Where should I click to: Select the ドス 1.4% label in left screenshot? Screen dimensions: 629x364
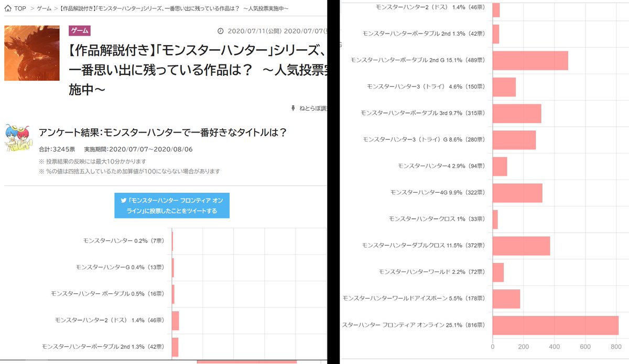pos(111,319)
